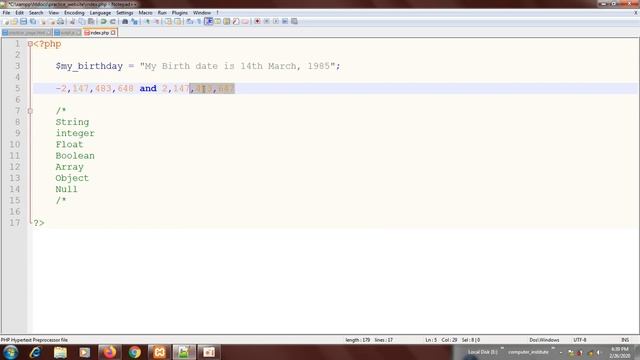Click the Dos\Windows status bar entry
The image size is (640, 360).
544,340
